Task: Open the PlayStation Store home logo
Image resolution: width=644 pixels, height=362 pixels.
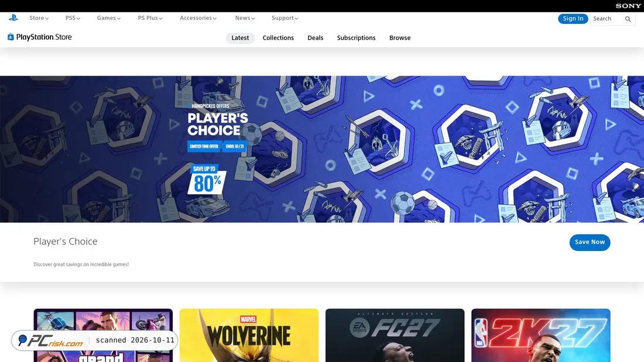Action: (x=39, y=37)
